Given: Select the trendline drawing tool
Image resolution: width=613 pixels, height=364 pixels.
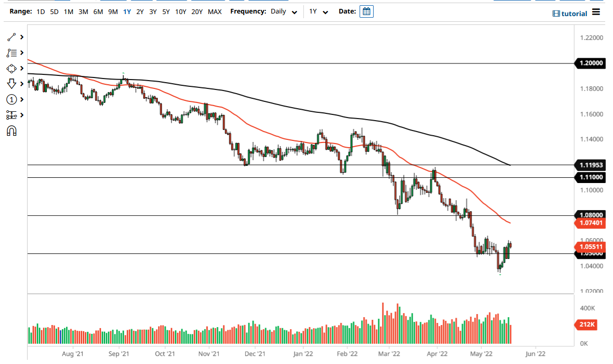Looking at the screenshot, I should pos(10,37).
